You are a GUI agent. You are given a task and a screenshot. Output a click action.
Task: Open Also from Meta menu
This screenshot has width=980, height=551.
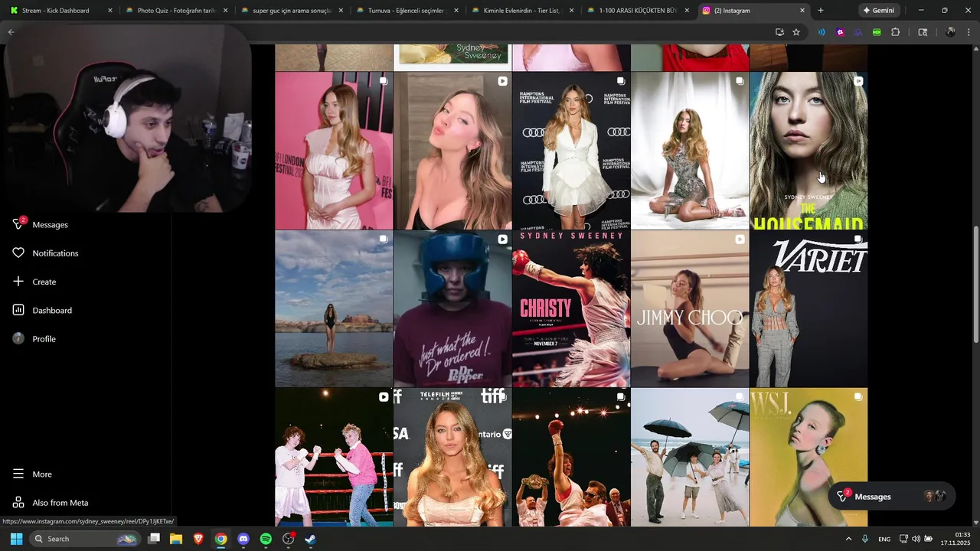(50, 503)
